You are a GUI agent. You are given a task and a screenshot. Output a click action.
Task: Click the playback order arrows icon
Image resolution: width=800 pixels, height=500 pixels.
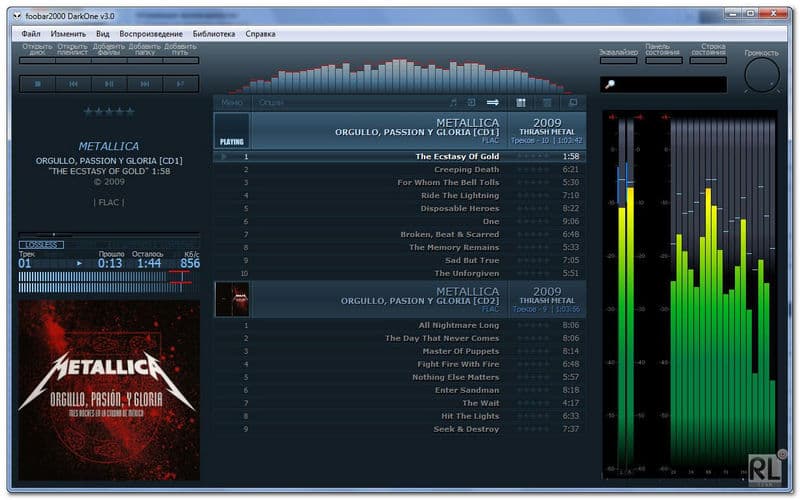coord(493,103)
